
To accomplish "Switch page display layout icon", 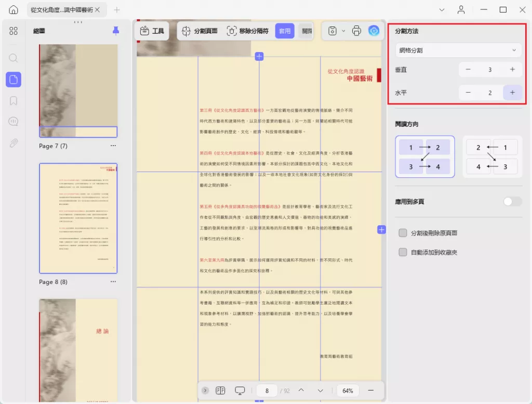I will 220,390.
